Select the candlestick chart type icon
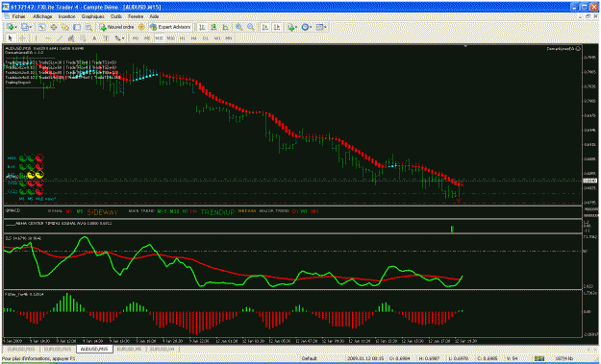 pyautogui.click(x=213, y=27)
